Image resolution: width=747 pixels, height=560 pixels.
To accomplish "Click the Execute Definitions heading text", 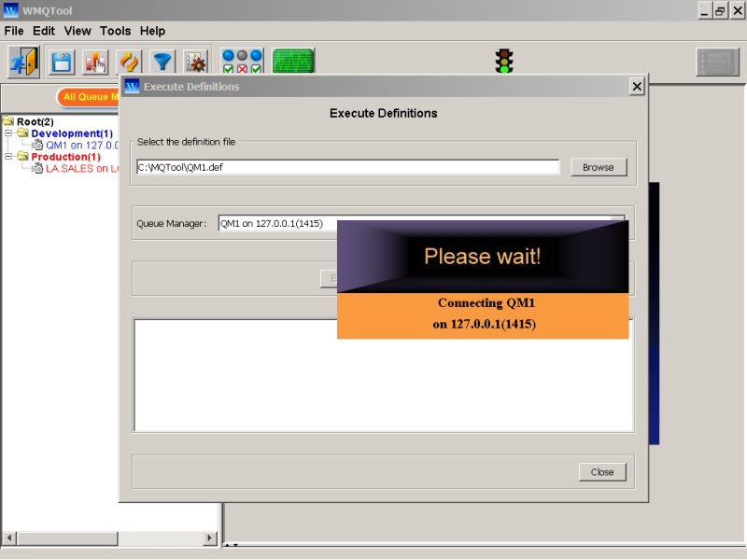I will 384,113.
